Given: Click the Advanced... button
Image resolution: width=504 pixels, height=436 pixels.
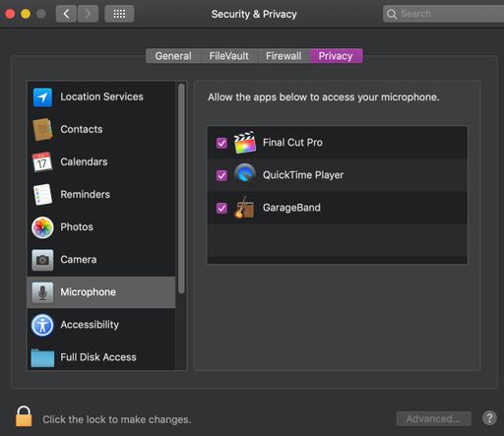Looking at the screenshot, I should pyautogui.click(x=433, y=418).
